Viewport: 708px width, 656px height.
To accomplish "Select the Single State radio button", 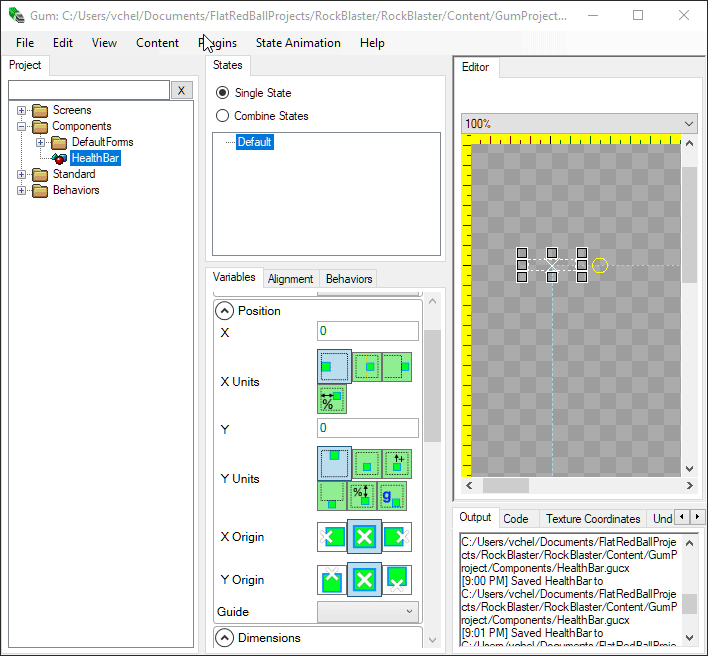I will coord(223,93).
